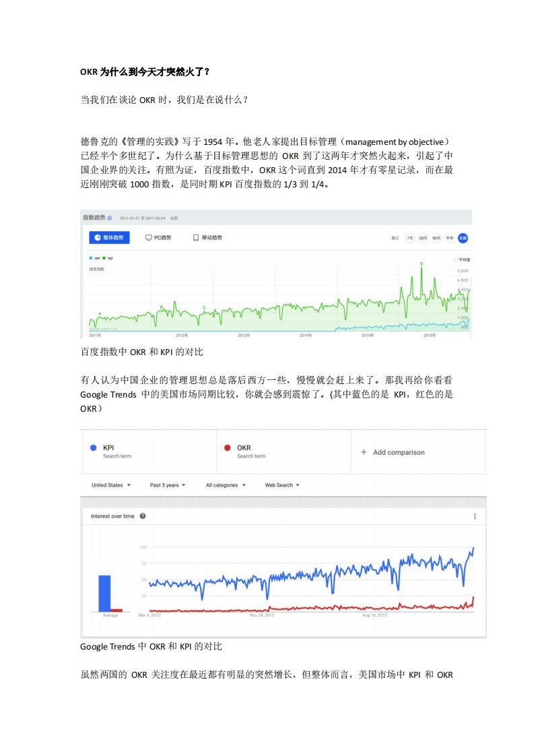Click marker B on the Baidu trend line
Viewport: 534px width, 756px height.
point(162,307)
